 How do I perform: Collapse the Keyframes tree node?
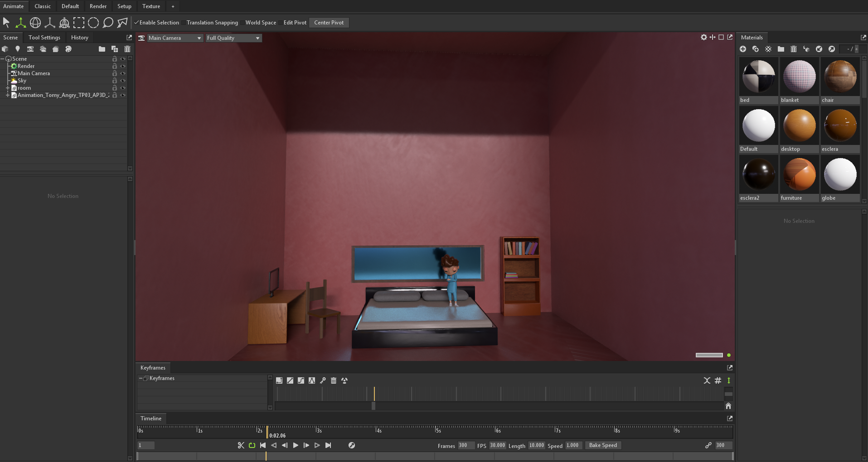141,378
